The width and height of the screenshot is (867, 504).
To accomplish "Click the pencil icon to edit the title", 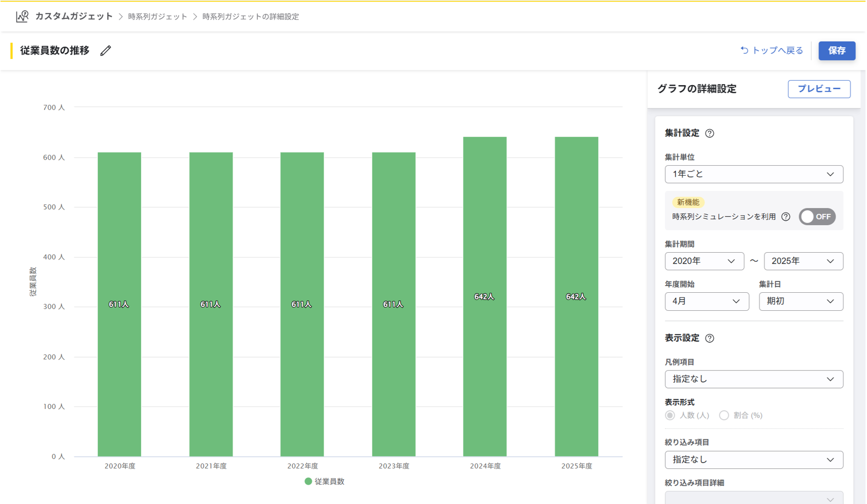I will [105, 51].
